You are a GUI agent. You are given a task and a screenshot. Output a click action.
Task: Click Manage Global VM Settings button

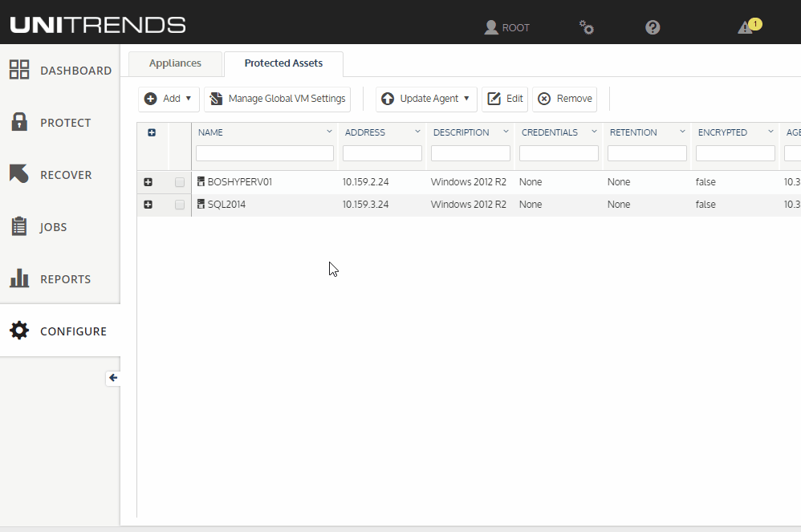click(278, 99)
